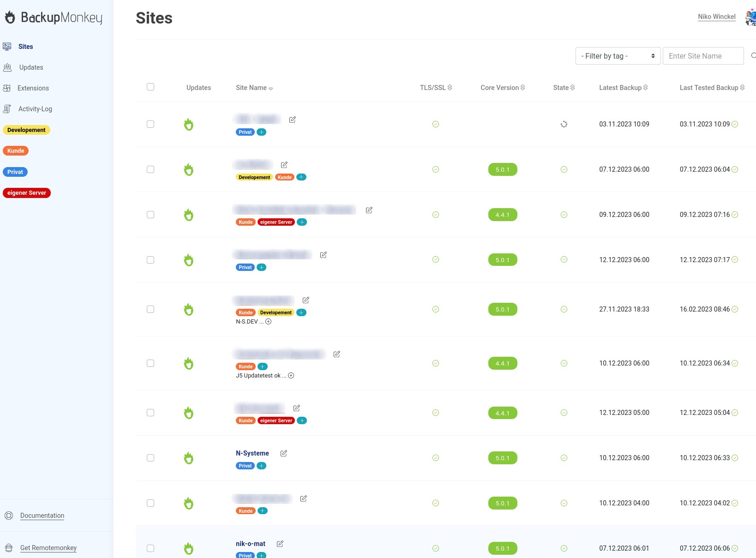The width and height of the screenshot is (756, 558).
Task: Toggle the select-all checkbox in table header
Action: coord(150,87)
